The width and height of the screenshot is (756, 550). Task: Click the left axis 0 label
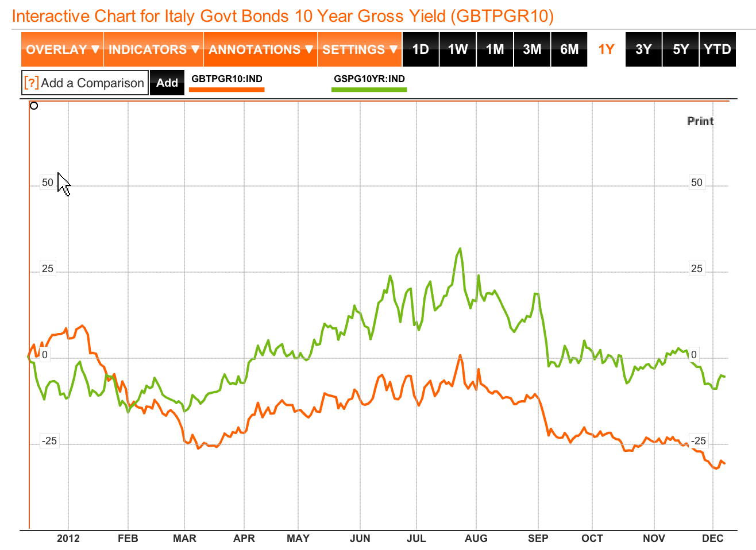point(45,355)
